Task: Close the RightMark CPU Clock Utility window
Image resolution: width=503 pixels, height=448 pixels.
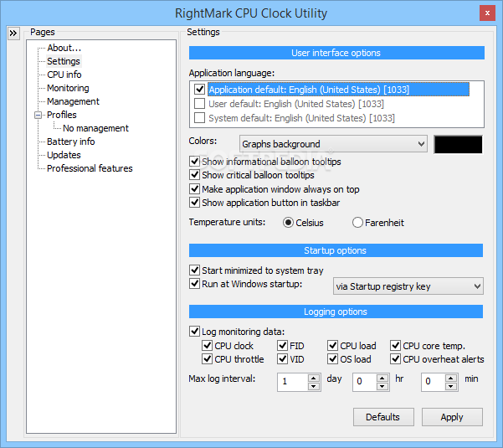Action: 487,13
